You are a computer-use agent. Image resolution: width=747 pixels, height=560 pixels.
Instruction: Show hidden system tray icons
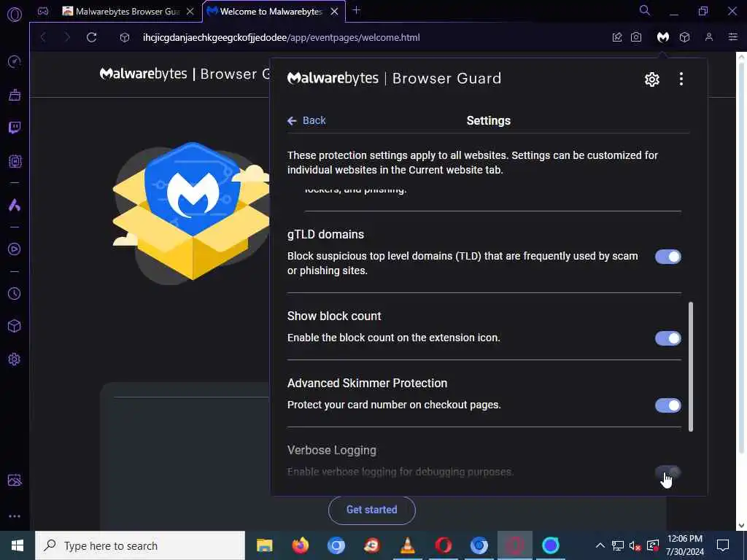coord(600,545)
